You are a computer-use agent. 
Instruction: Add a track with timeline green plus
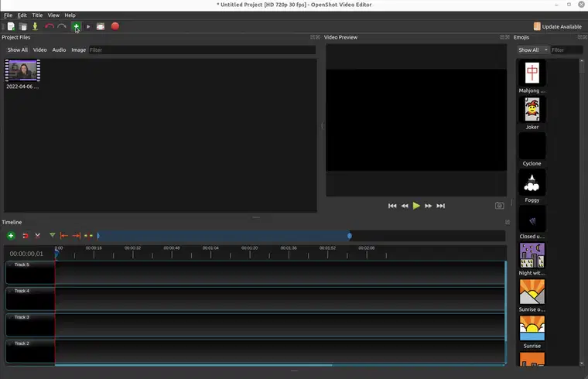11,235
